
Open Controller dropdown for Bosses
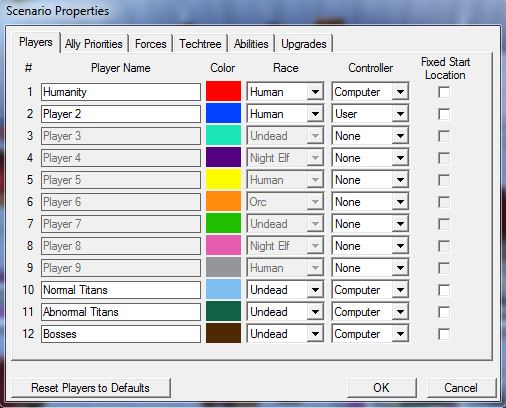tap(370, 334)
